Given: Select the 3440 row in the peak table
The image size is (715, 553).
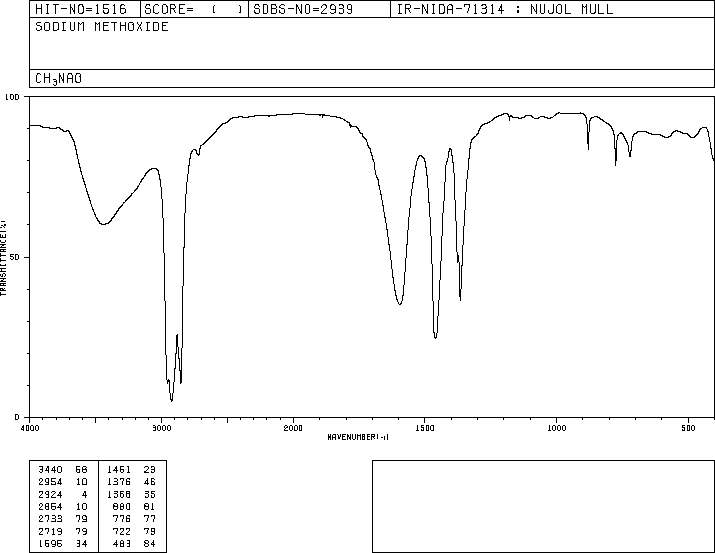Looking at the screenshot, I should (x=63, y=470).
